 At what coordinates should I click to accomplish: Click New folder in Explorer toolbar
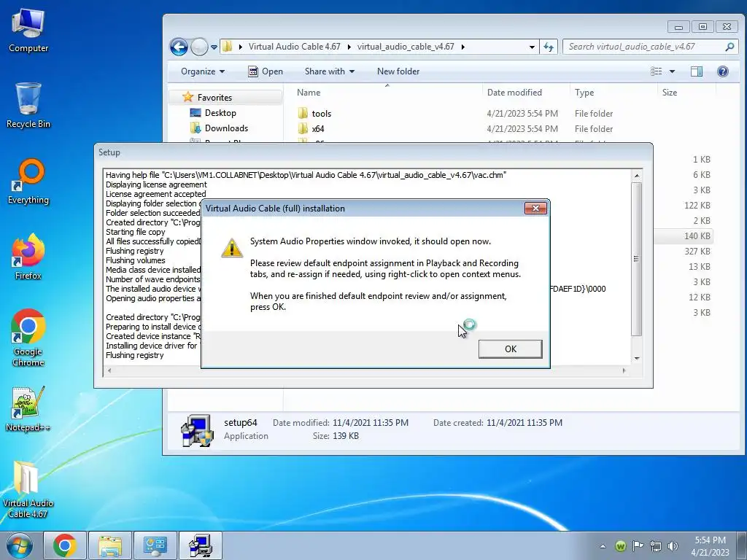(x=398, y=71)
